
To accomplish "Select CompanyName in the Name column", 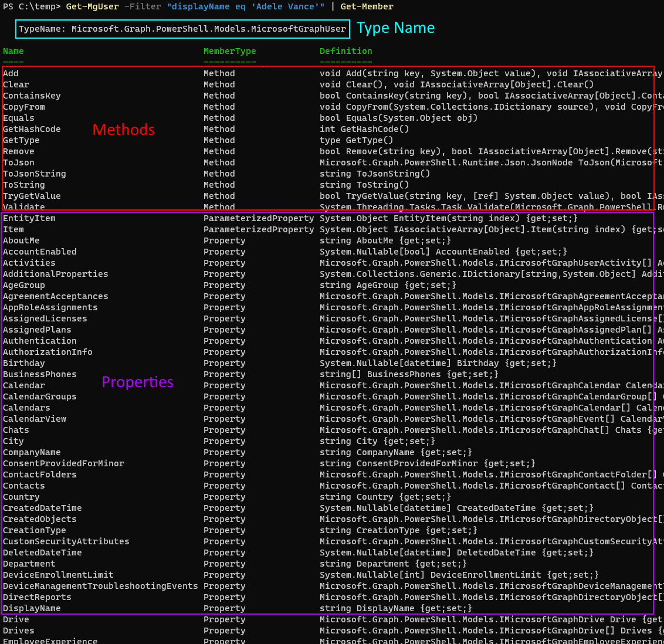I will pos(32,453).
